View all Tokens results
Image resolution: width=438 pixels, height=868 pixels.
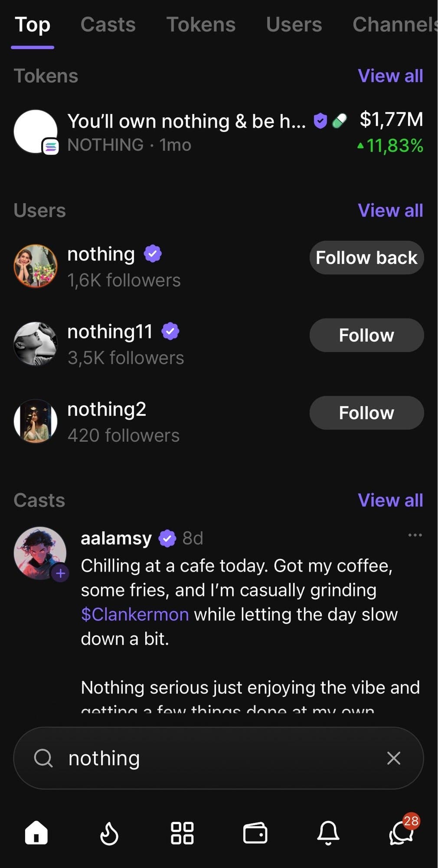coord(390,76)
